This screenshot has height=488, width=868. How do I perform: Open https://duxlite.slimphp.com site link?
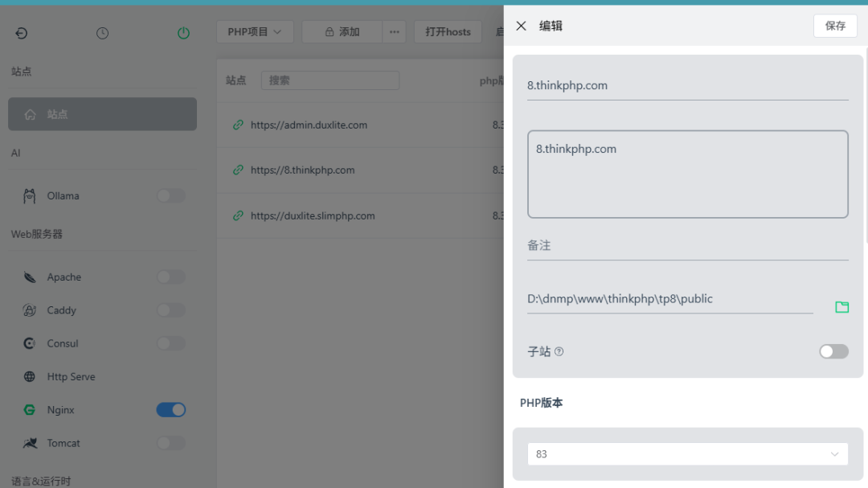(313, 216)
